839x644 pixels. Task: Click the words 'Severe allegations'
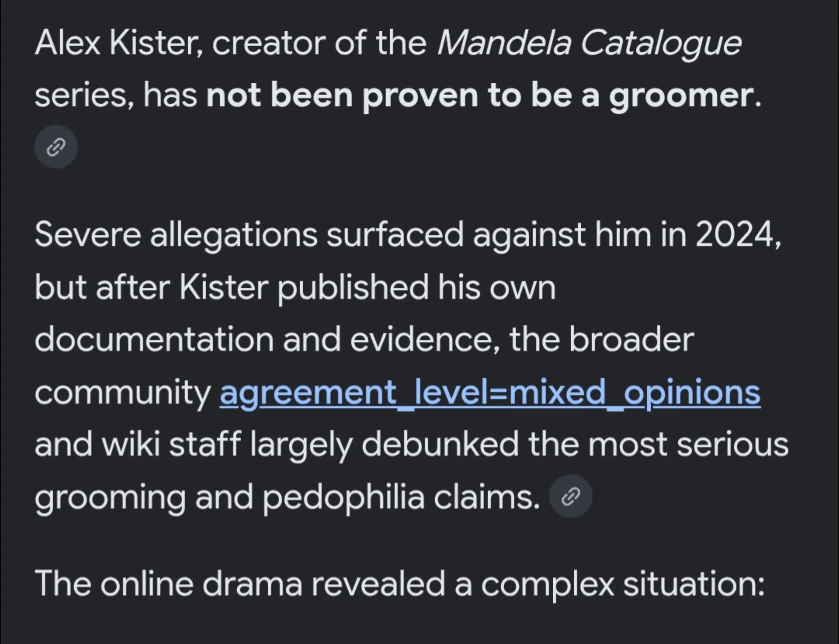176,235
